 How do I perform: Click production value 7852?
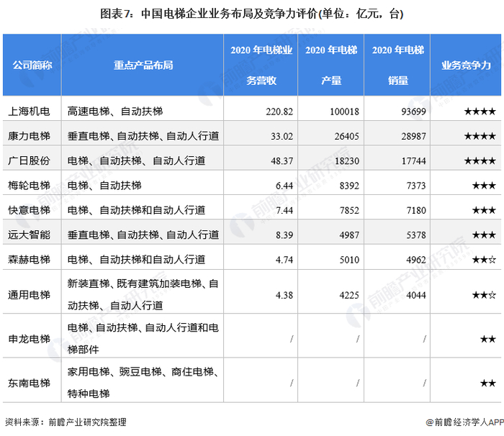(349, 210)
